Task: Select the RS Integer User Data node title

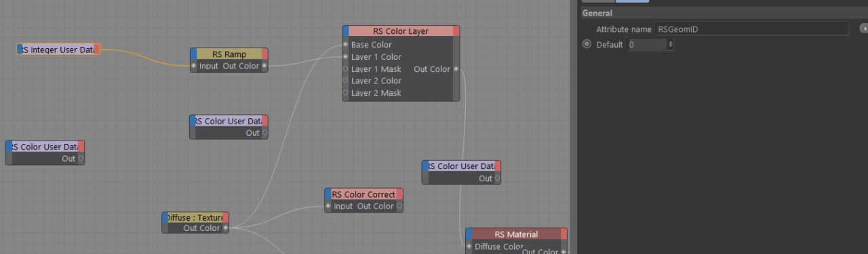Action: pos(58,49)
